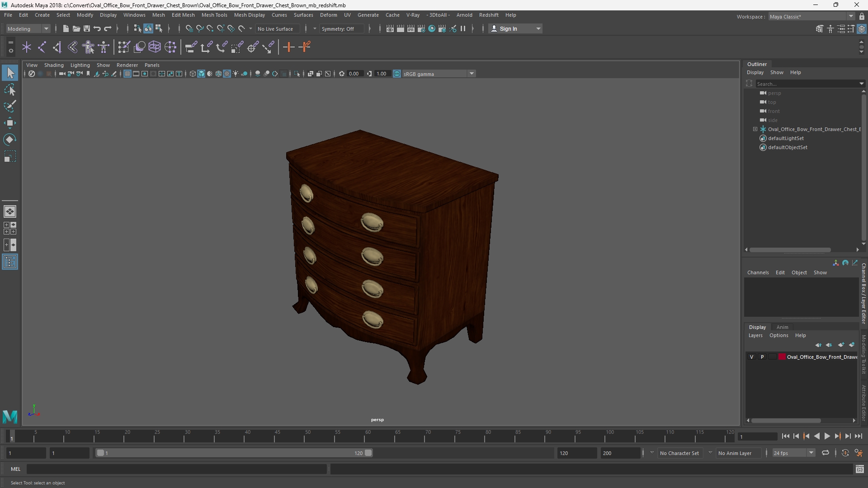Open Render View window
This screenshot has height=488, width=868.
pyautogui.click(x=390, y=28)
